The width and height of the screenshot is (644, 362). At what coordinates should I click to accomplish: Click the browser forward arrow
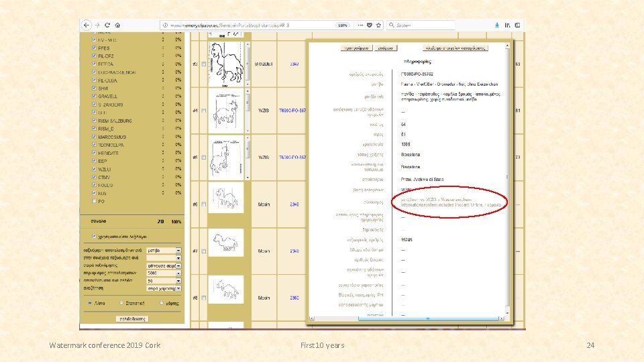point(97,25)
